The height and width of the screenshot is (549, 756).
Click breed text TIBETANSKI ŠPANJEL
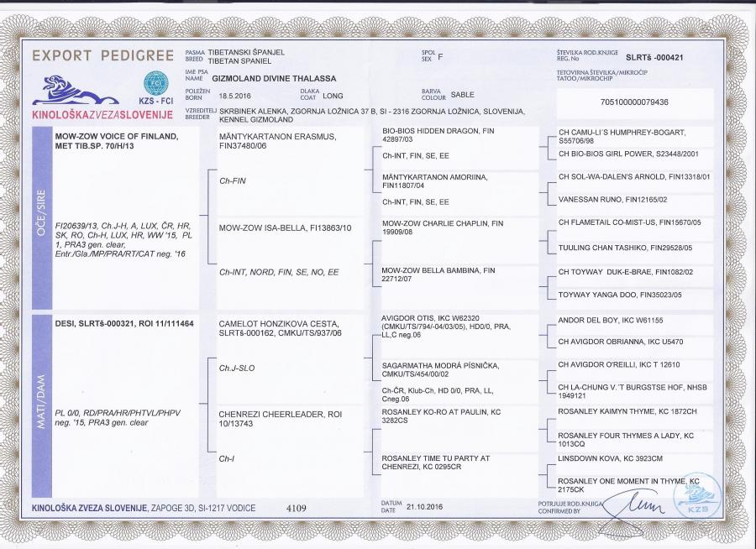point(246,52)
